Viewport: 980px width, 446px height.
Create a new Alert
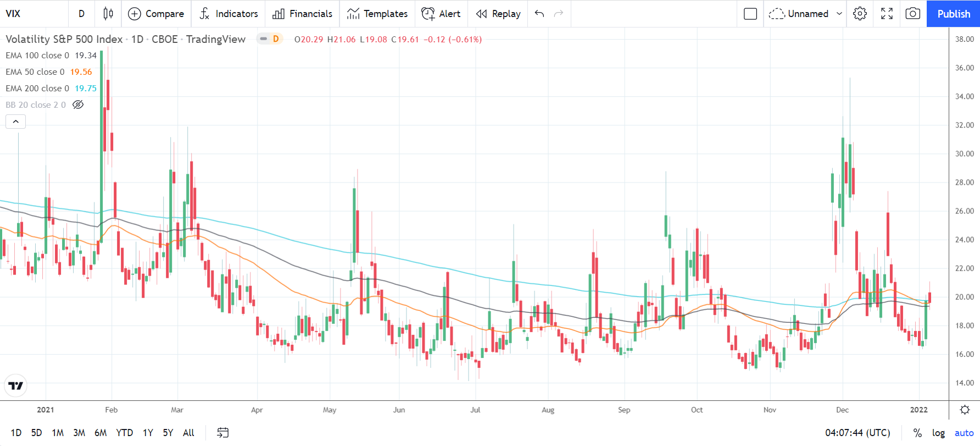point(441,14)
